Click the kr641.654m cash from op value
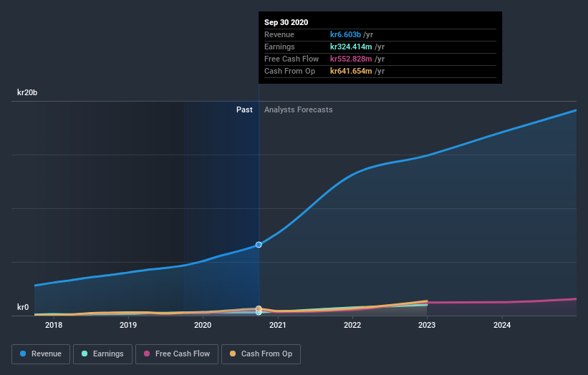Screen dimensions: 588x375 click(x=351, y=71)
